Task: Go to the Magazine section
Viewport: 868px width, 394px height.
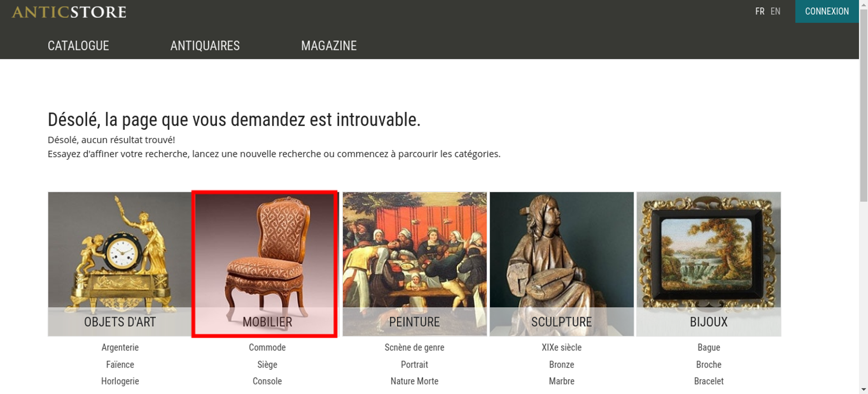Action: point(329,46)
